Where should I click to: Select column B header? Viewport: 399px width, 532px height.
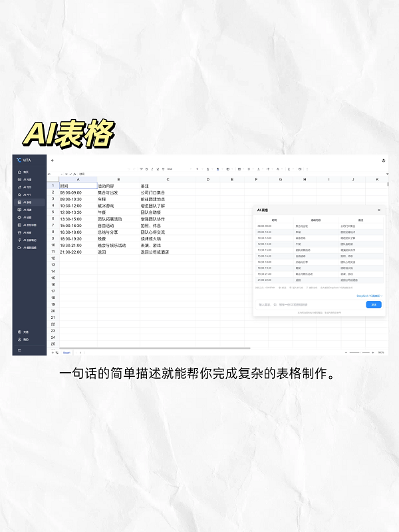(x=118, y=179)
